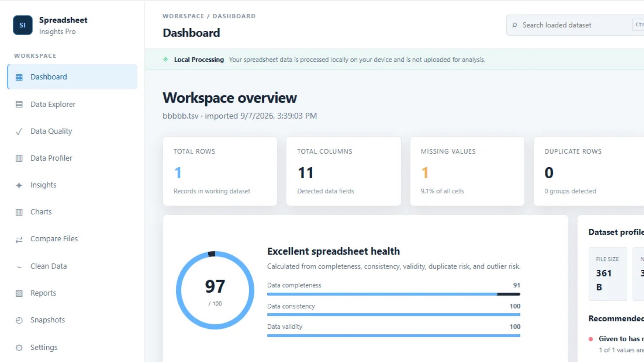Image resolution: width=644 pixels, height=362 pixels.
Task: Click the Snapshots clock icon
Action: [19, 320]
